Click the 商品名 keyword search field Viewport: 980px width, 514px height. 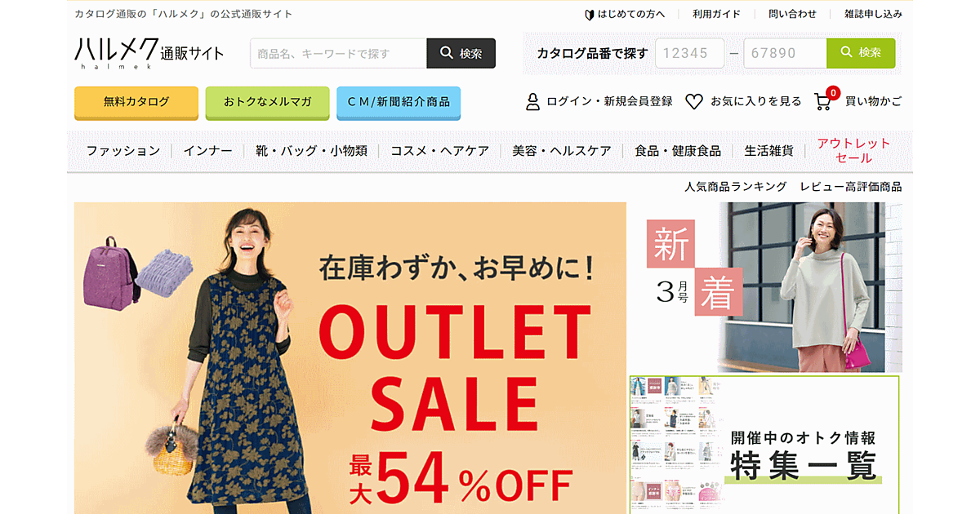(339, 53)
